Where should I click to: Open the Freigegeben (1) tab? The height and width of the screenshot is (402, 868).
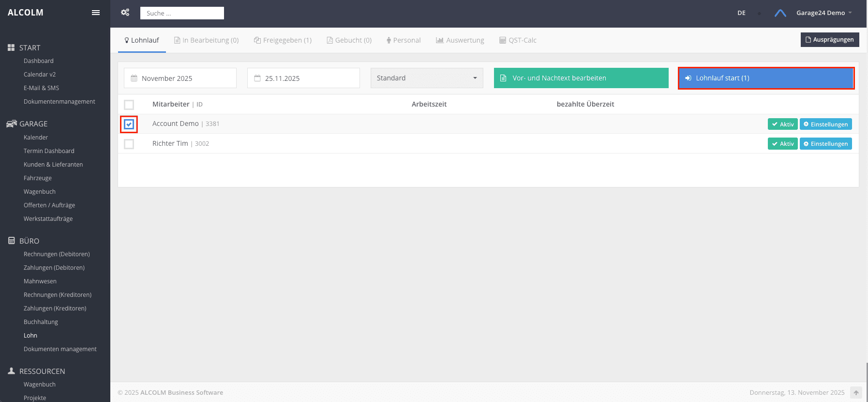point(283,40)
